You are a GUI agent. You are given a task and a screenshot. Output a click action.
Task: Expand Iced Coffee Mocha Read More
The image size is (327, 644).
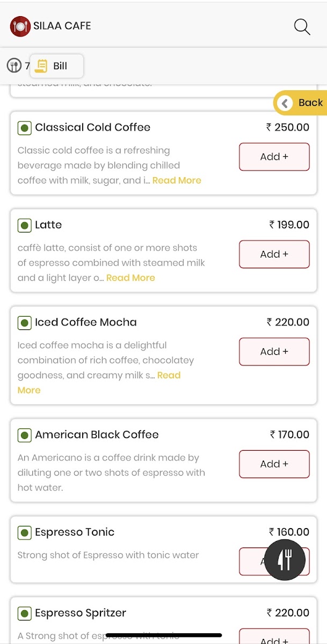(169, 376)
